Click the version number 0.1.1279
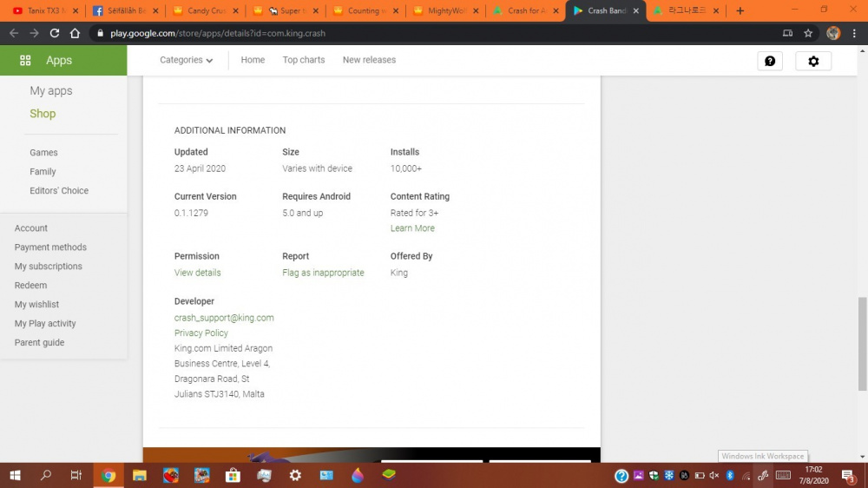 coord(191,213)
